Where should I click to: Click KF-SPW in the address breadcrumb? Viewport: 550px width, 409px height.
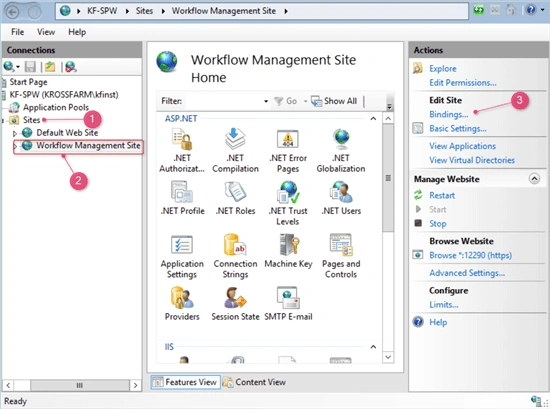[x=102, y=11]
